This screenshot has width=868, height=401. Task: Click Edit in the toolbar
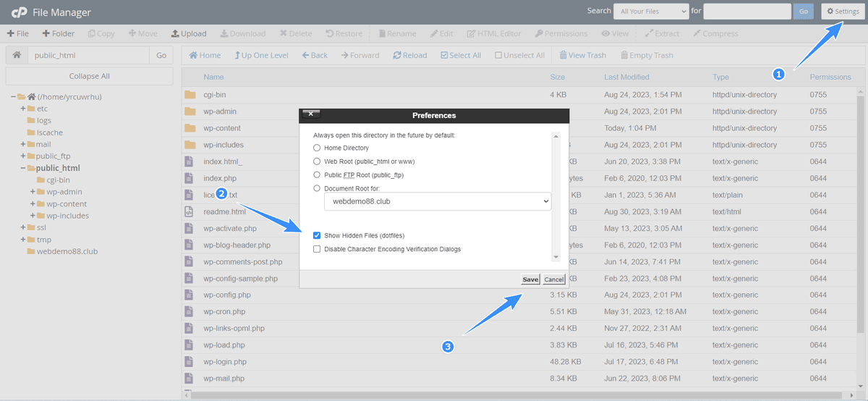(441, 33)
